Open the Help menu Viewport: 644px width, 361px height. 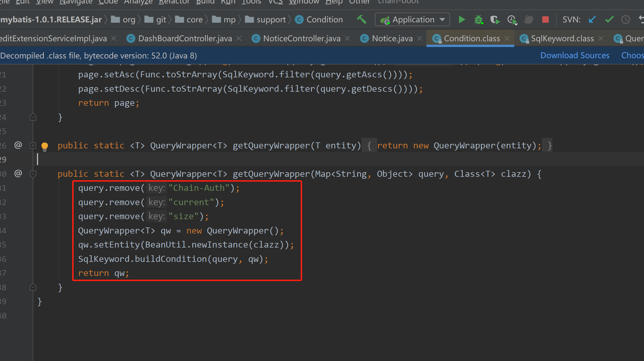[x=334, y=2]
